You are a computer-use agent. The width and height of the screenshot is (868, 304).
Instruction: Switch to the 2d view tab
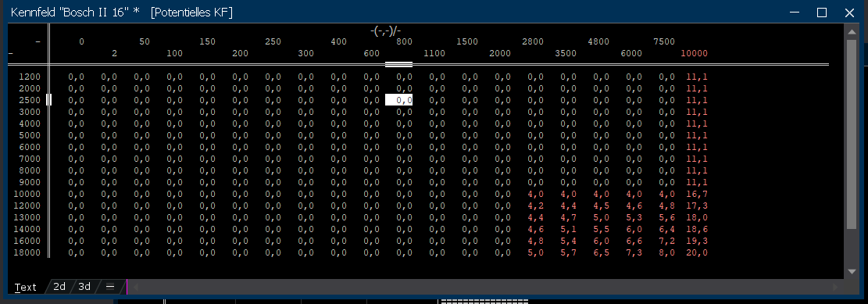coord(59,286)
